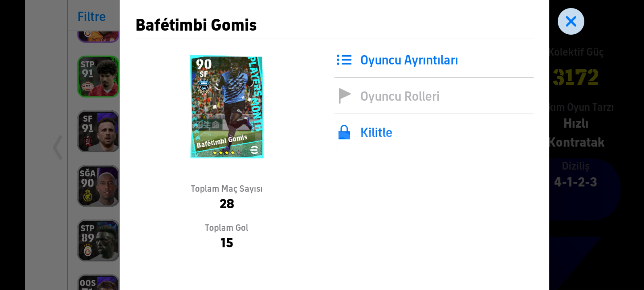Image resolution: width=644 pixels, height=290 pixels.
Task: Tap the club crest on Gomis card
Action: click(x=204, y=86)
